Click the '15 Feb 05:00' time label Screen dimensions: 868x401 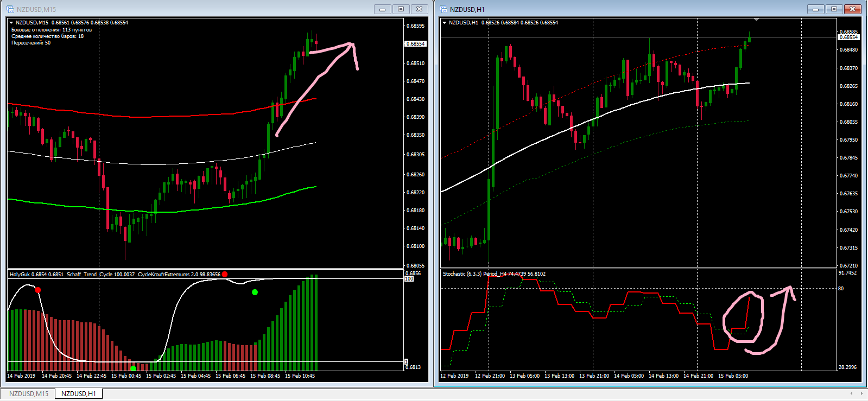tap(733, 376)
